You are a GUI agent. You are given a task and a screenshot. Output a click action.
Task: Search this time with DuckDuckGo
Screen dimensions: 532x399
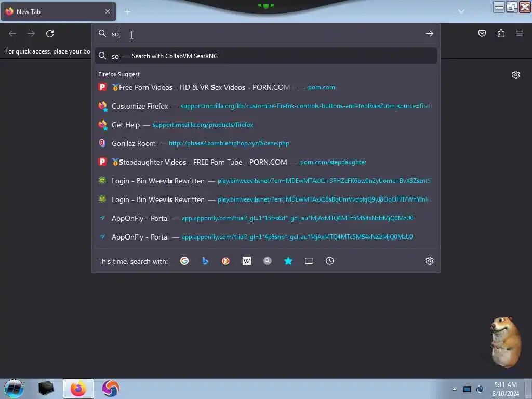[225, 261]
